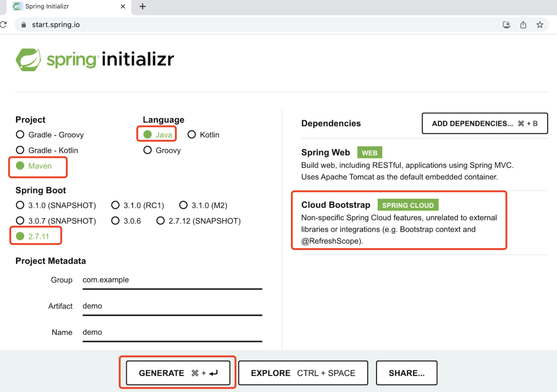Click the Project section heading
Image resolution: width=557 pixels, height=392 pixels.
(x=30, y=120)
